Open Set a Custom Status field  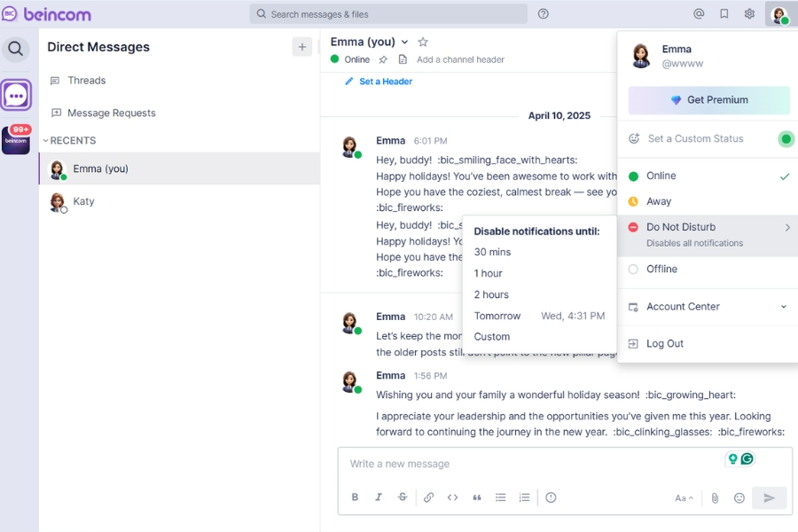(x=695, y=138)
